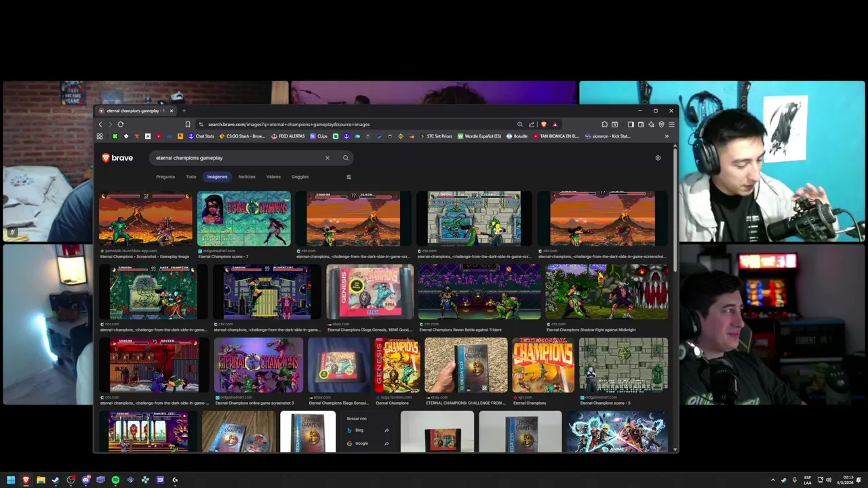Switch to Brave browser in taskbar
The height and width of the screenshot is (488, 868).
pos(26,480)
